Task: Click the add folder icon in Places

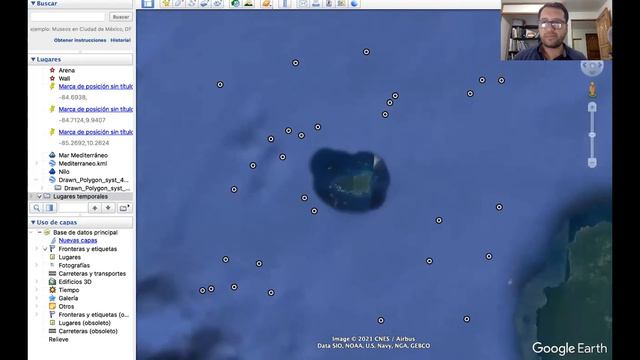Action: tap(124, 208)
